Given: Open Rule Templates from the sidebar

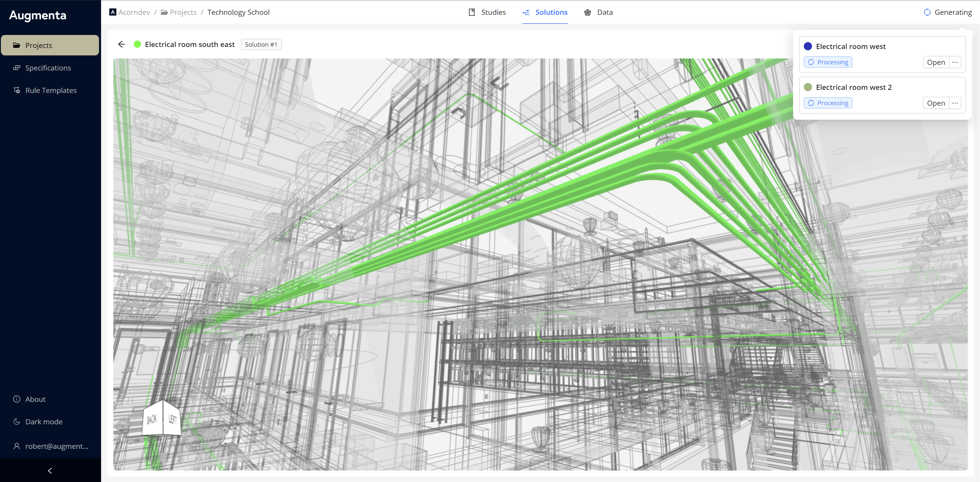Looking at the screenshot, I should point(51,90).
